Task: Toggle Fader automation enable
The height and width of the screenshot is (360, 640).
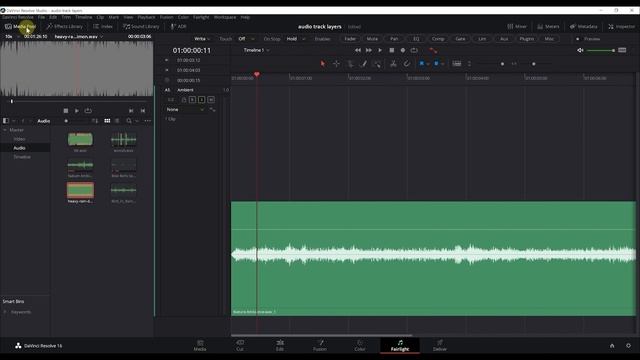Action: (x=350, y=39)
